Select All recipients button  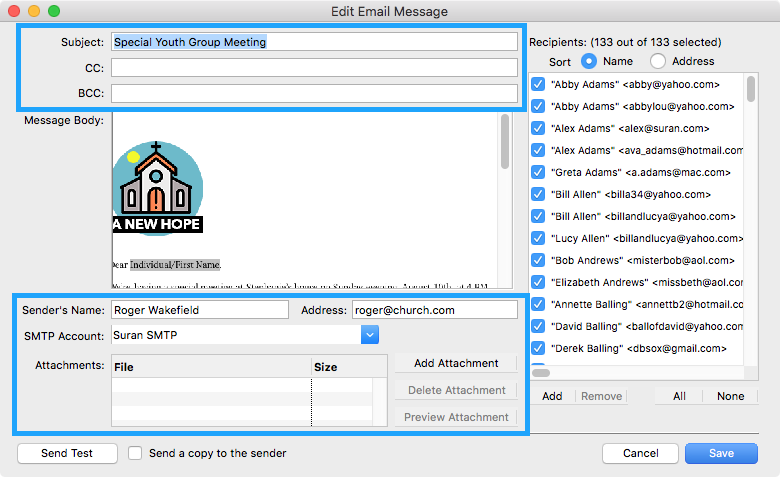pos(679,396)
